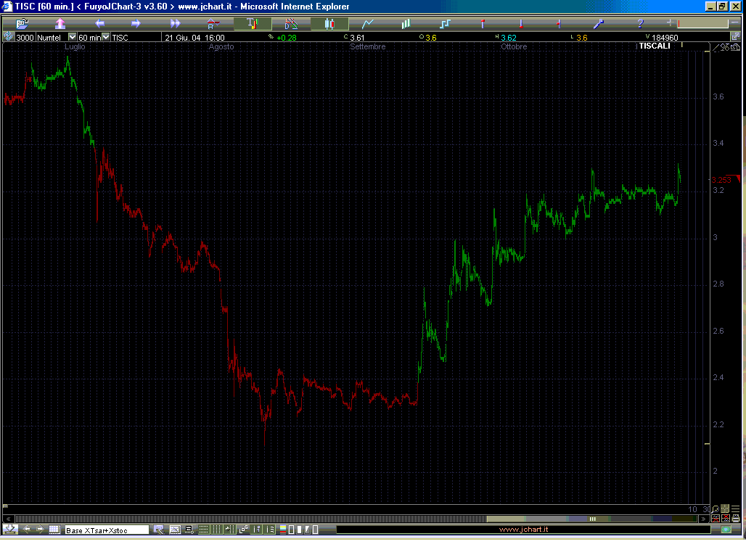This screenshot has height=560, width=746.
Task: Toggle horizontal grid lines button
Action: (202, 530)
